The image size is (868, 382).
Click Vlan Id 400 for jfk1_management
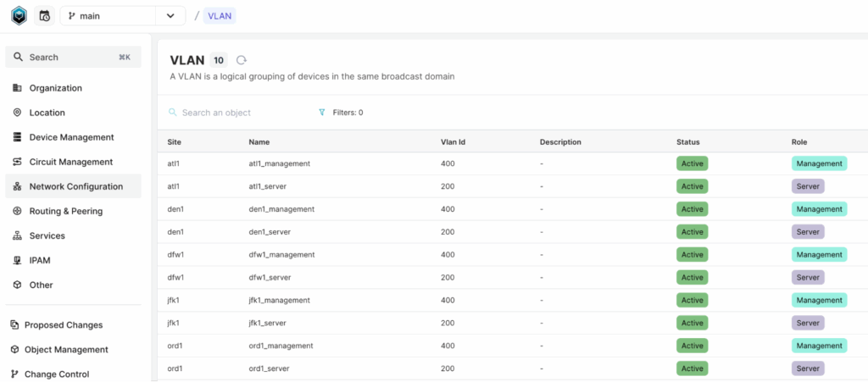(x=448, y=300)
